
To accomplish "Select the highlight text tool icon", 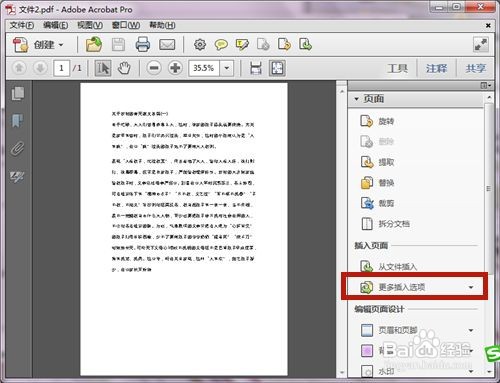I will point(242,45).
